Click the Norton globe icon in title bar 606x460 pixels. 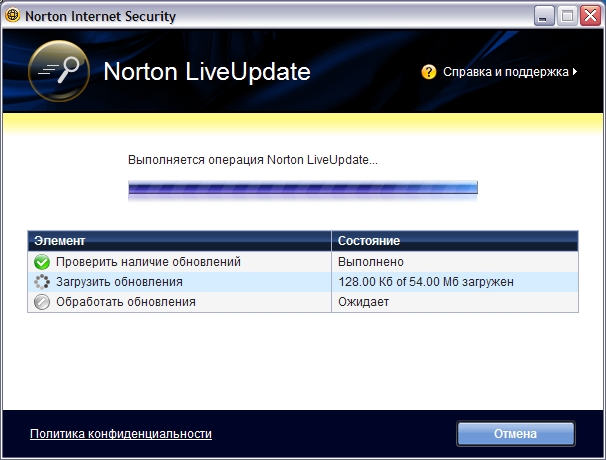pos(13,15)
